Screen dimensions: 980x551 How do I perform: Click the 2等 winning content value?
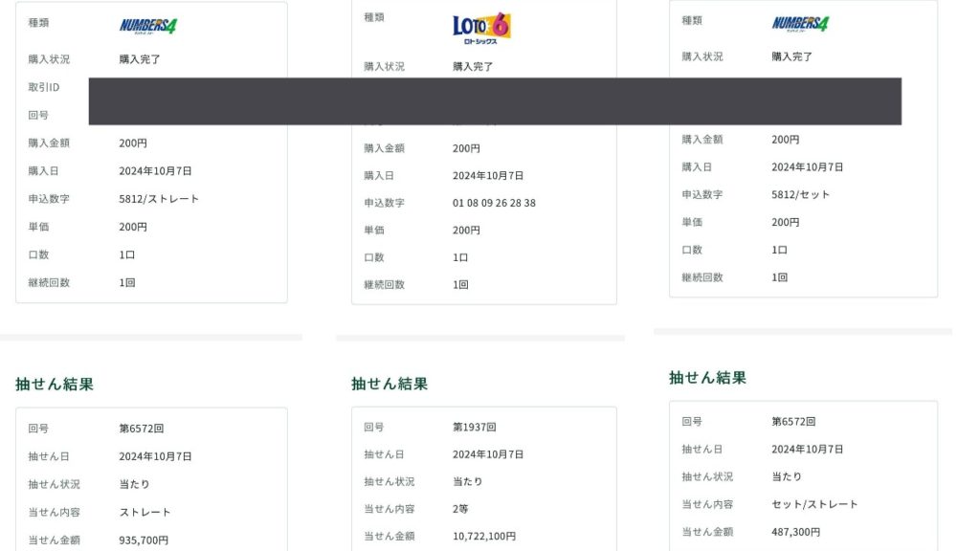pos(460,509)
